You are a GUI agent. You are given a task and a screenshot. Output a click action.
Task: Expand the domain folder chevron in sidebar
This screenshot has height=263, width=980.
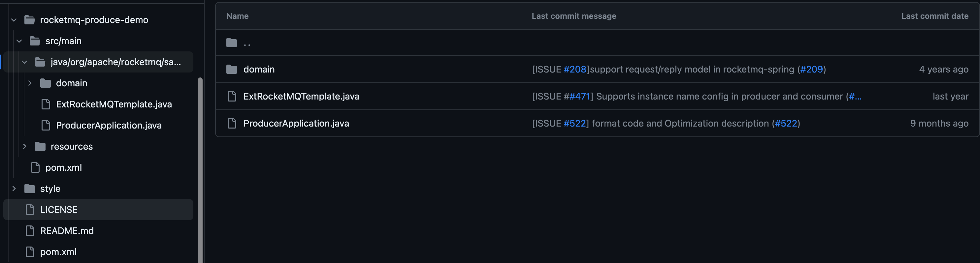tap(30, 83)
